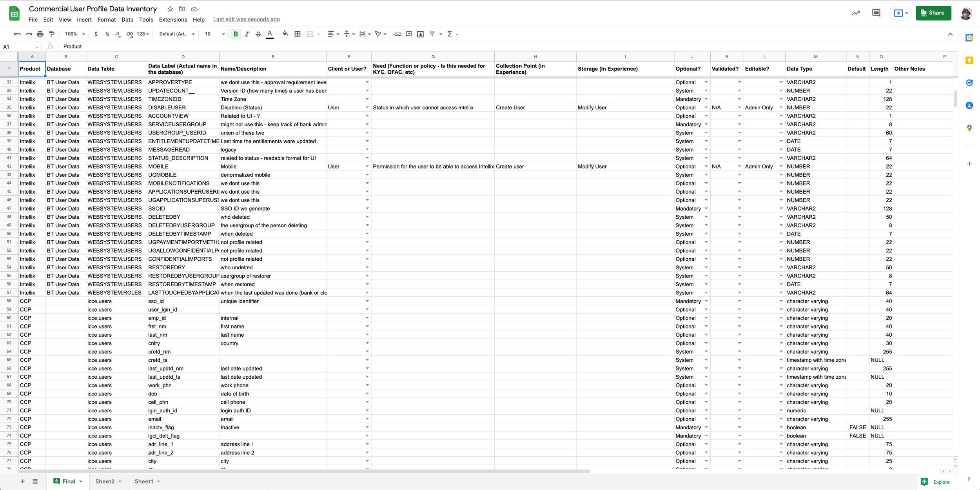The image size is (980, 490).
Task: Click the Create a filter icon
Action: (x=432, y=34)
